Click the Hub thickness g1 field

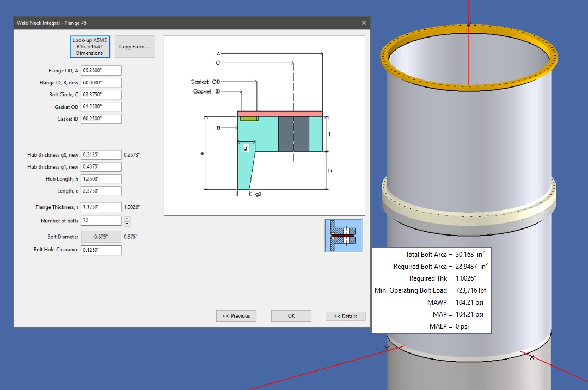click(x=101, y=166)
